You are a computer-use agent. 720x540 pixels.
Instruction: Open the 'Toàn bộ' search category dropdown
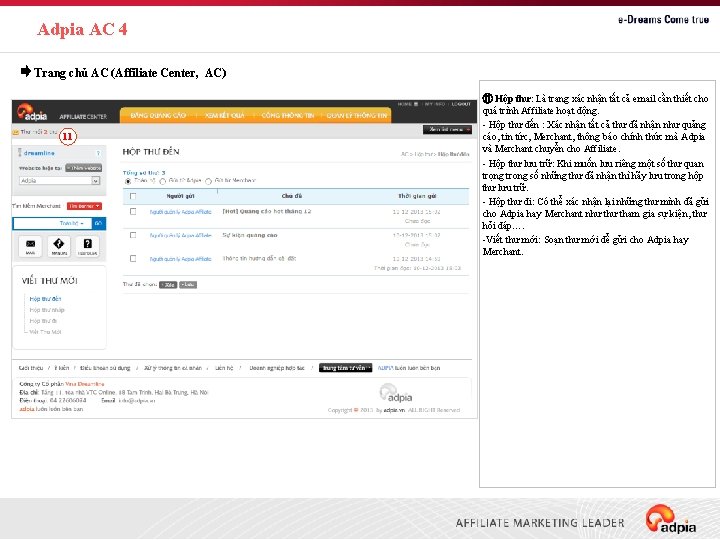point(72,223)
